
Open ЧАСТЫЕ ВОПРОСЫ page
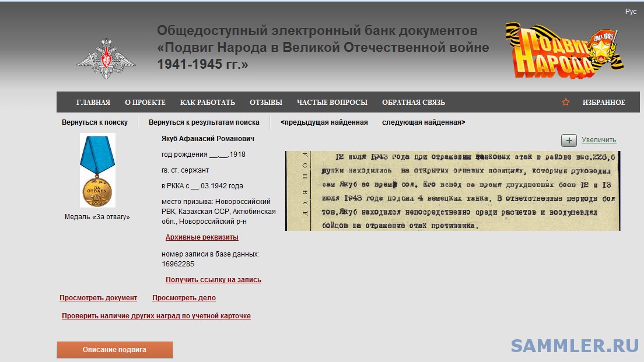tap(332, 103)
